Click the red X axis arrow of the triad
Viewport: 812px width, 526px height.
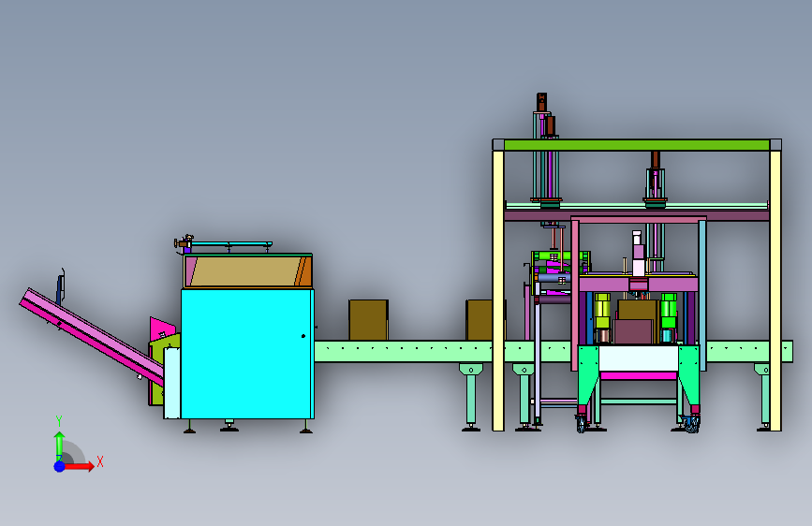78,466
